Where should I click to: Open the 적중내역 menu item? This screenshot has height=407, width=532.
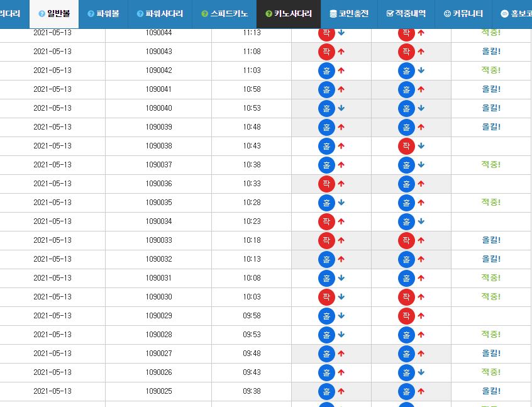point(406,14)
